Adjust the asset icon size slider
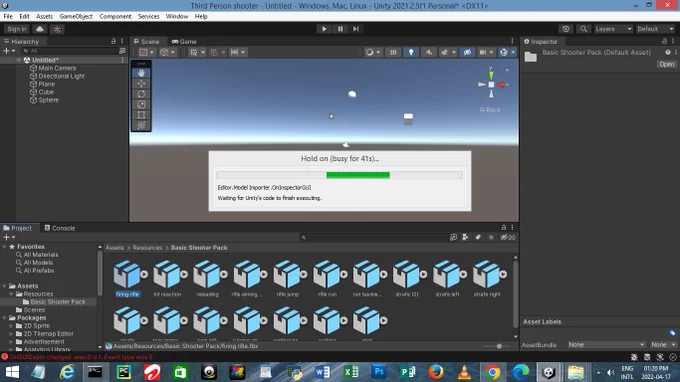This screenshot has height=382, width=680. pos(499,346)
